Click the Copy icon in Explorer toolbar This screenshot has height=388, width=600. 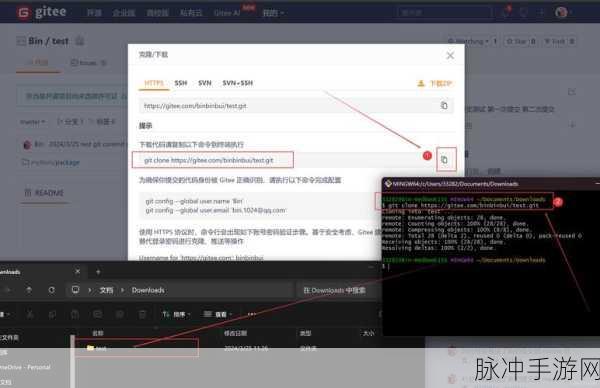[52, 314]
